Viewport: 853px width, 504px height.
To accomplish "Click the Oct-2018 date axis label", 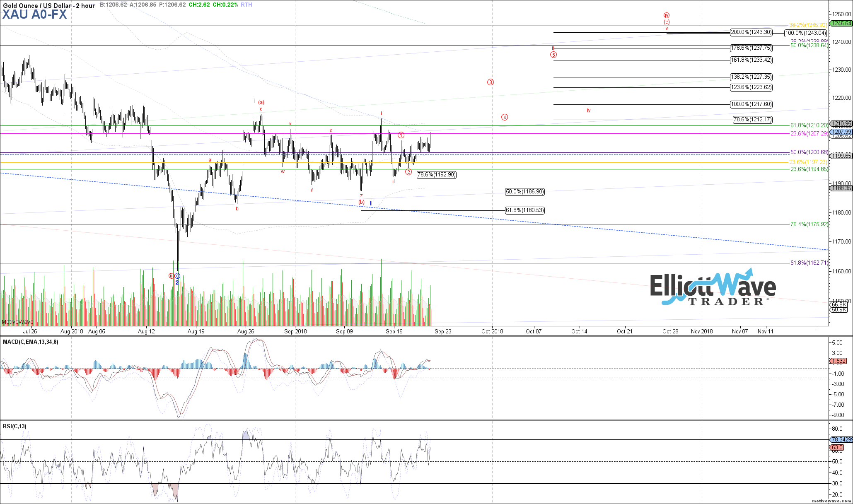I will (492, 331).
